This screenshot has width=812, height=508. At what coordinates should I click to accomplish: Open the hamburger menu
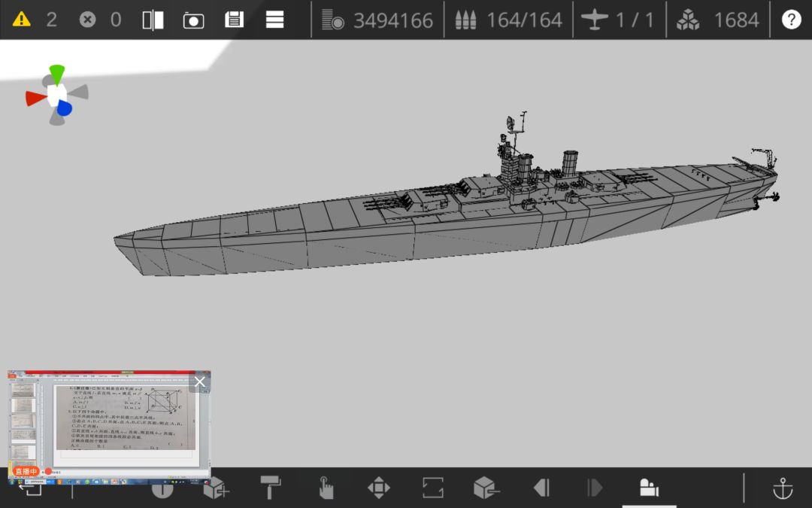coord(274,20)
